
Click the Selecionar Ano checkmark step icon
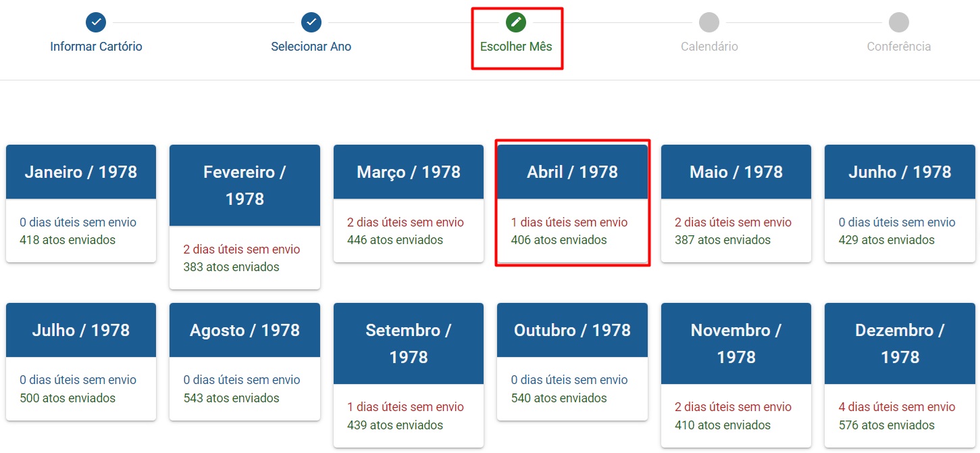coord(311,22)
